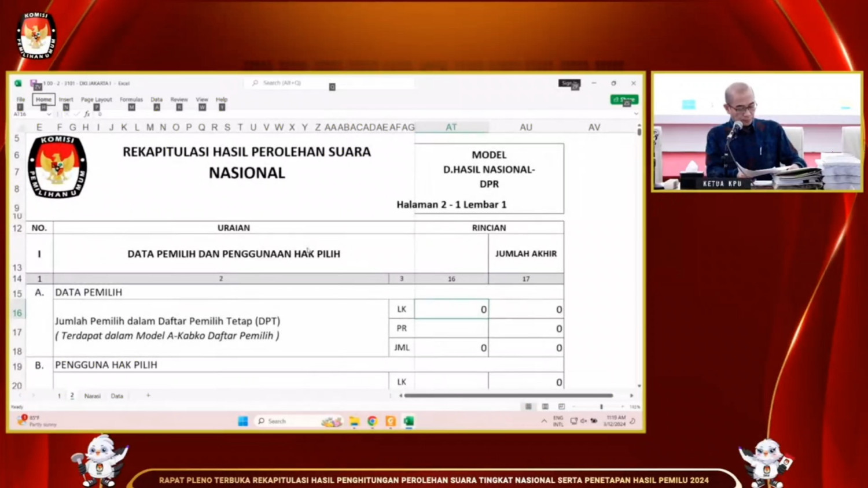Expand the formula bar
Image resolution: width=868 pixels, height=488 pixels.
(x=636, y=114)
